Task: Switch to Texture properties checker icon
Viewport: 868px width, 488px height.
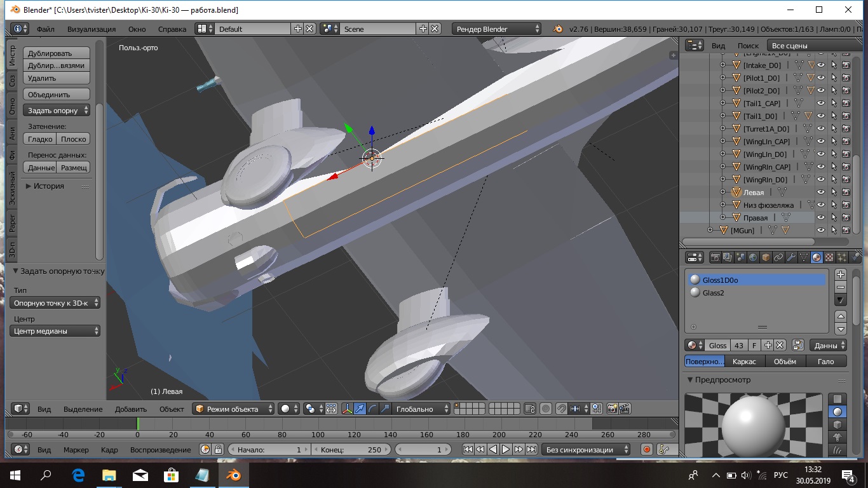Action: pyautogui.click(x=829, y=257)
